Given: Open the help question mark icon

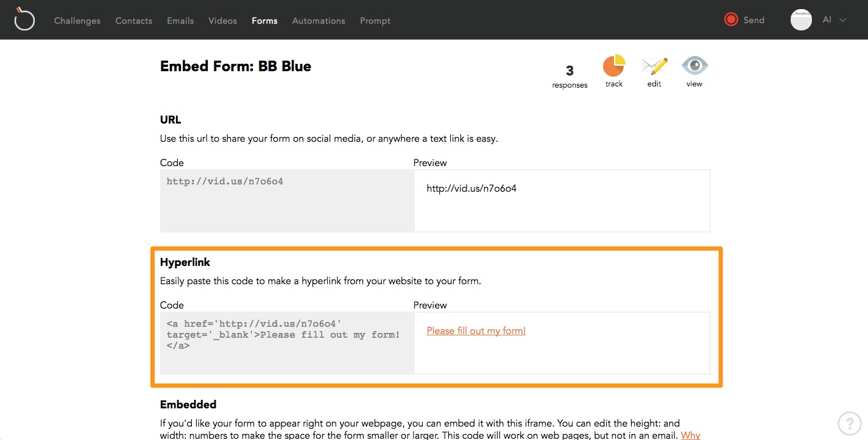Looking at the screenshot, I should coord(849,423).
